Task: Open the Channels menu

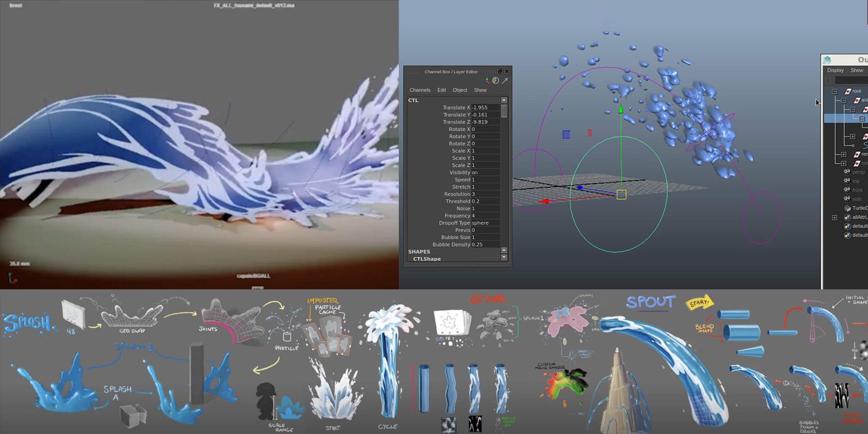Action: pos(420,90)
